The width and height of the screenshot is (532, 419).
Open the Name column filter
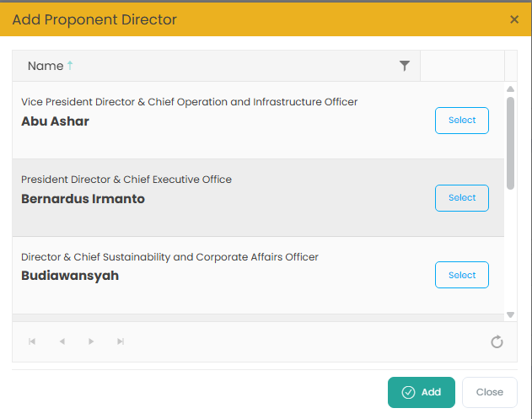click(405, 66)
